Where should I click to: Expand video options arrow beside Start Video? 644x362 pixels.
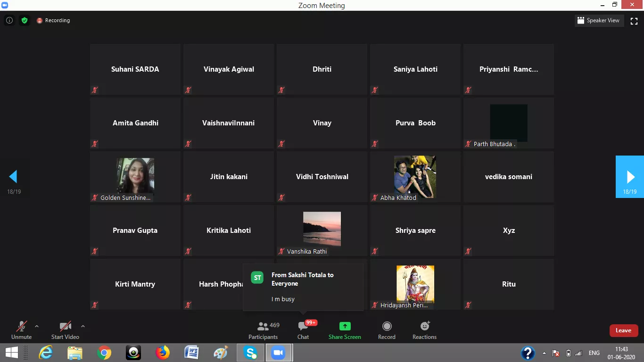pyautogui.click(x=83, y=326)
